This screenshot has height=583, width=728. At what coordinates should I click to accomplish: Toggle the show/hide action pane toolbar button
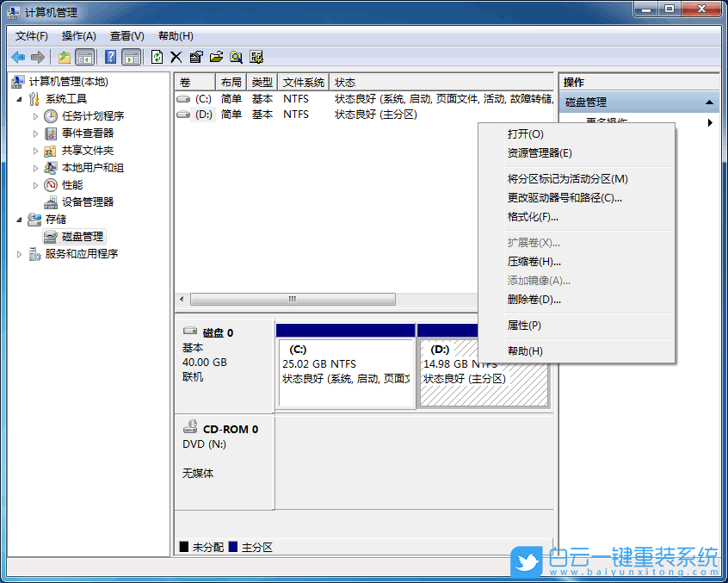(133, 57)
